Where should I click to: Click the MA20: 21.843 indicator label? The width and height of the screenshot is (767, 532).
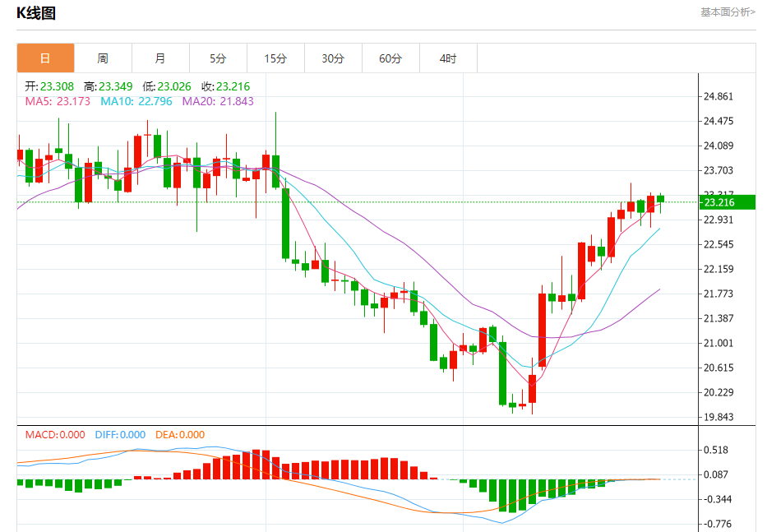pyautogui.click(x=218, y=101)
